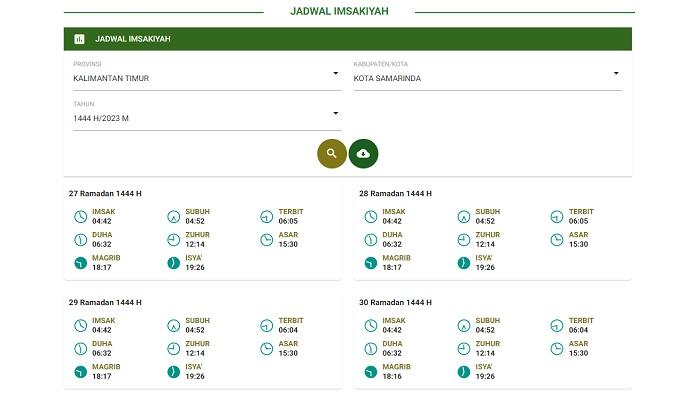Click Magrib clock icon for 28 Ramadan
This screenshot has height=393, width=700.
tap(371, 263)
